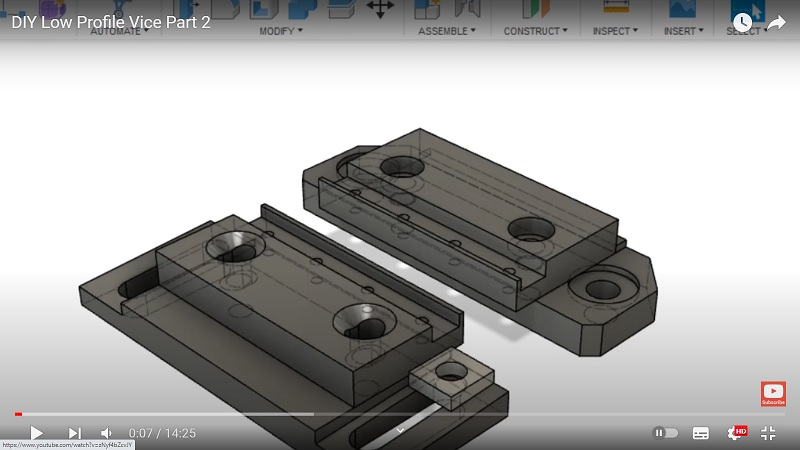Viewport: 800px width, 450px height.
Task: Click the New Component icon above ASSEMBLE
Action: coord(427,9)
